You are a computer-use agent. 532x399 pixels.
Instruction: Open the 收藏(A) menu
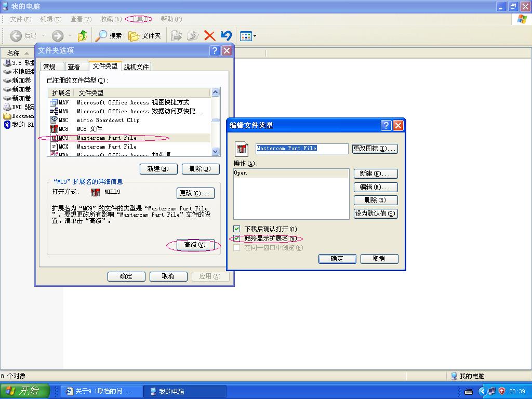pyautogui.click(x=111, y=19)
